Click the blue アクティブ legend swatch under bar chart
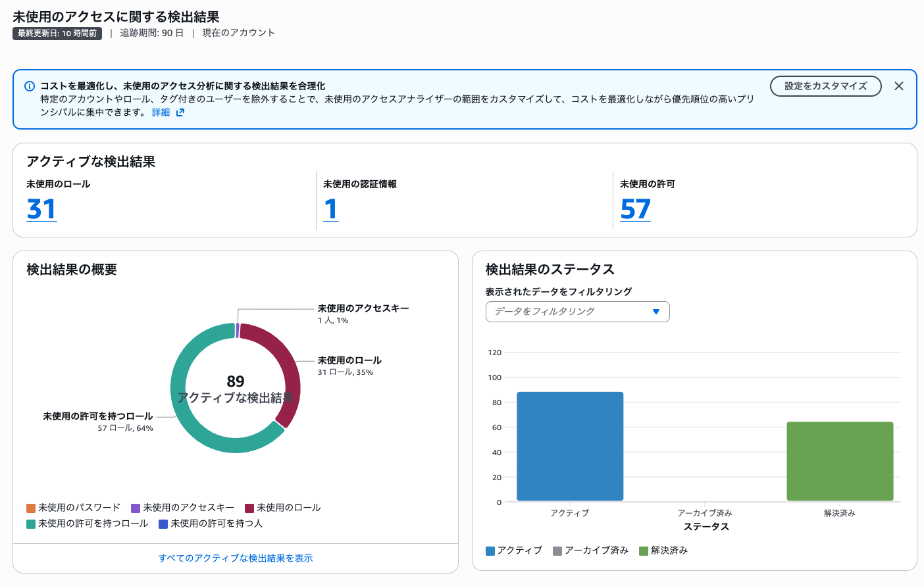 [490, 550]
